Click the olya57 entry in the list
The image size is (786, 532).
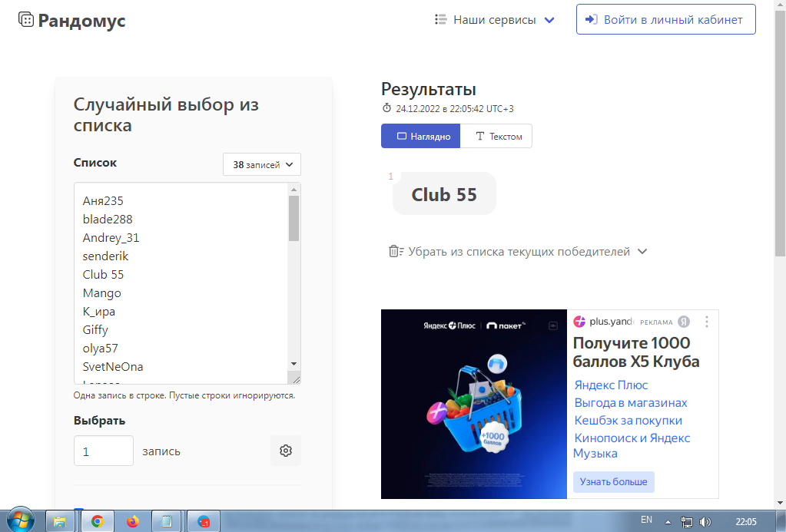tap(100, 349)
